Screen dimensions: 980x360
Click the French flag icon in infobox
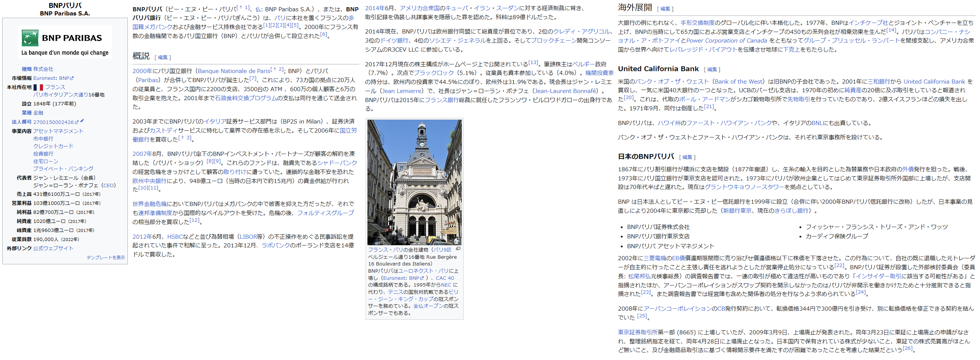38,87
